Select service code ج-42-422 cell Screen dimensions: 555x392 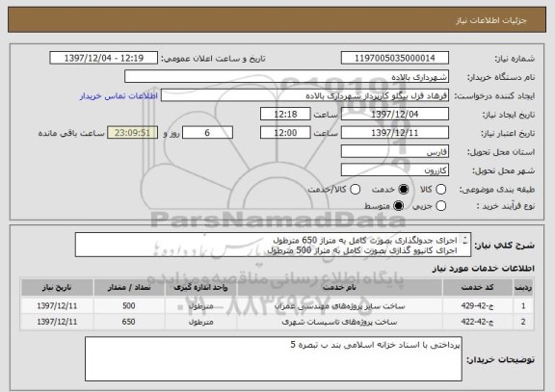[478, 322]
